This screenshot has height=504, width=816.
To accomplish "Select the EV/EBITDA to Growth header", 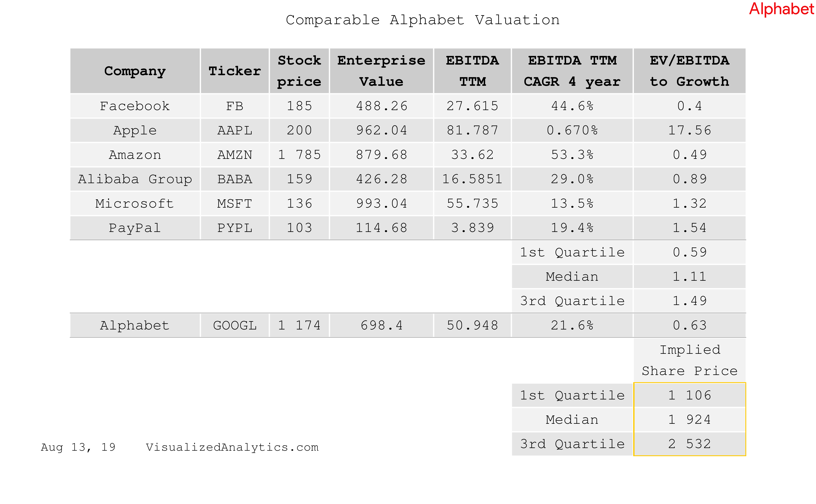I will [689, 71].
